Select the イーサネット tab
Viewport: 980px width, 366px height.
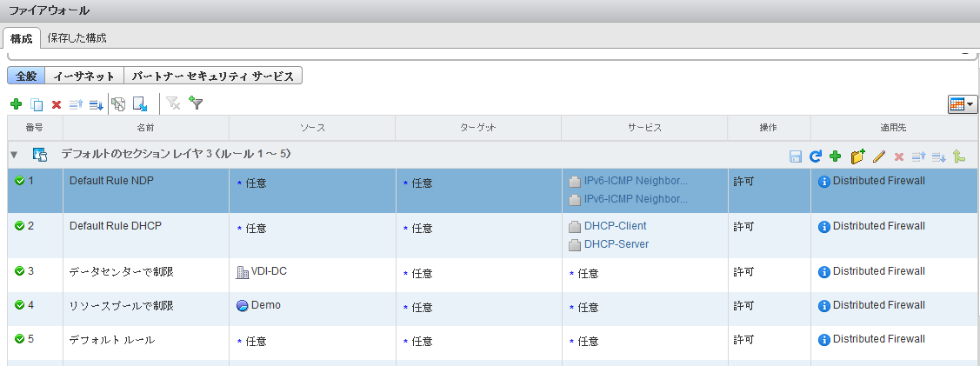point(83,76)
